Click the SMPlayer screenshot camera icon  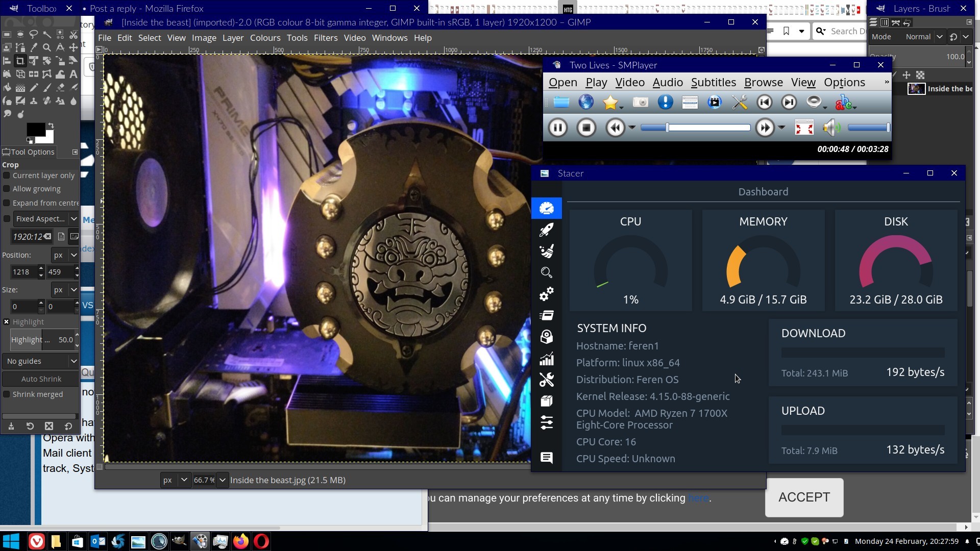point(640,103)
